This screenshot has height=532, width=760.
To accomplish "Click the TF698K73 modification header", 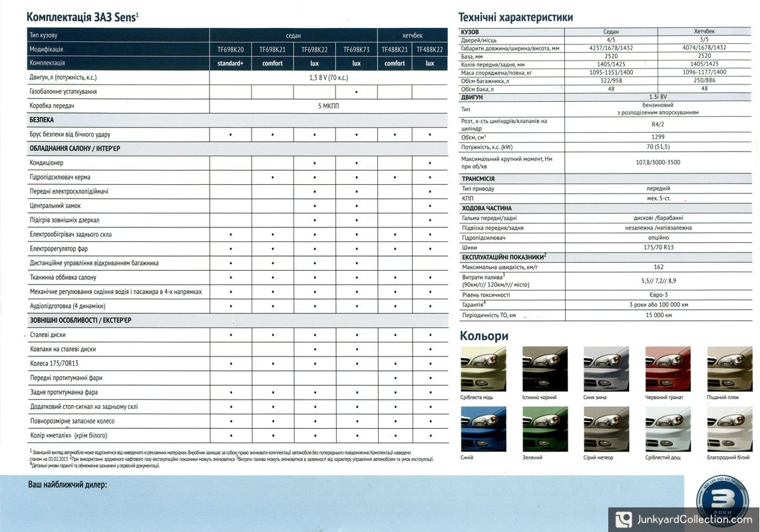I will click(356, 49).
